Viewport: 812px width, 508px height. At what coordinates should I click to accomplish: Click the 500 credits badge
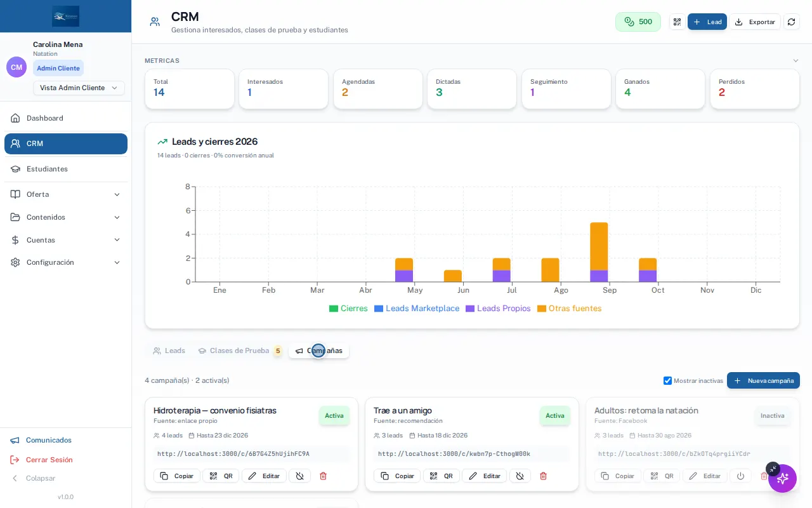pyautogui.click(x=638, y=22)
